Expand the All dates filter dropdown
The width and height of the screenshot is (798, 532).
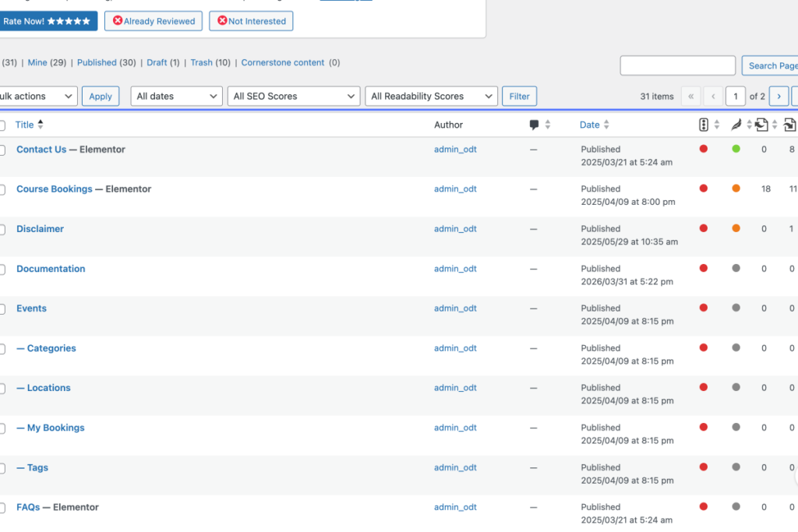(x=177, y=96)
